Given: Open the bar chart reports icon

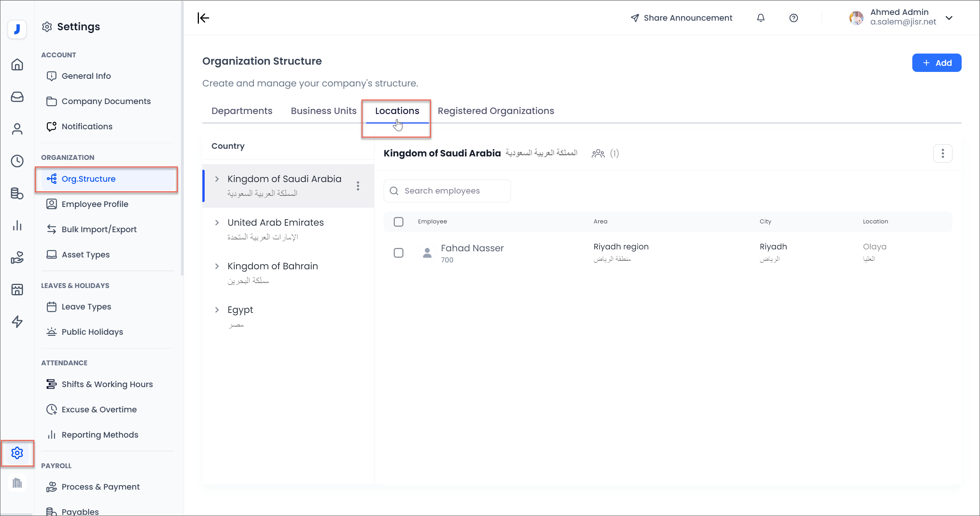Looking at the screenshot, I should (x=17, y=225).
